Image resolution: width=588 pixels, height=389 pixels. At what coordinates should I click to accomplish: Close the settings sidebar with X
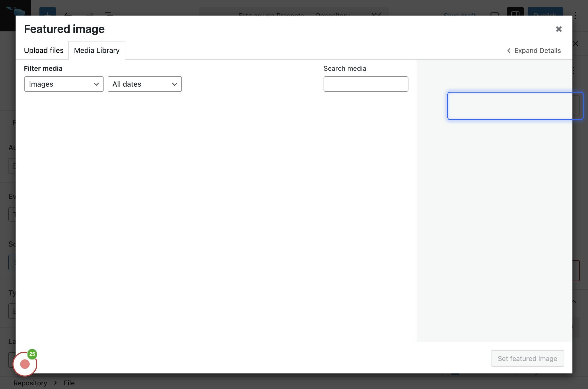click(x=576, y=44)
